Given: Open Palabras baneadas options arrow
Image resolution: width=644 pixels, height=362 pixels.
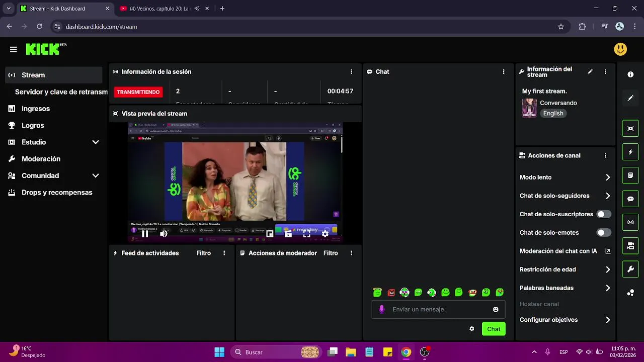Looking at the screenshot, I should 608,288.
